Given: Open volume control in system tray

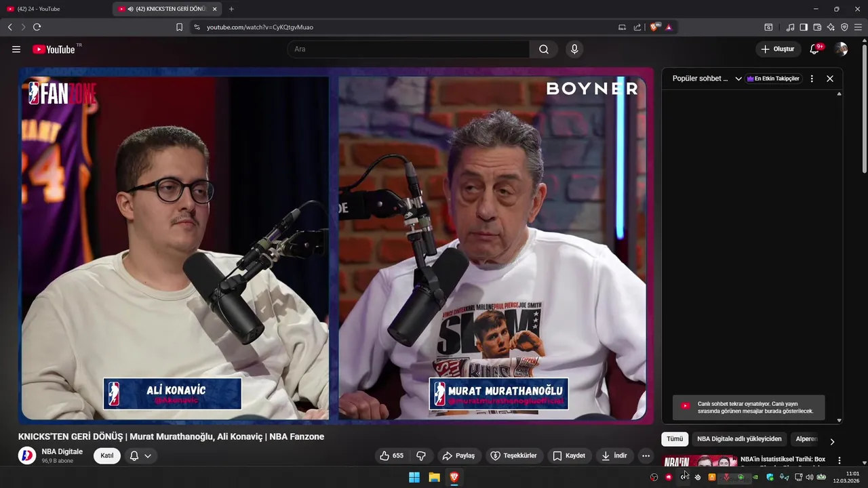Looking at the screenshot, I should [809, 477].
